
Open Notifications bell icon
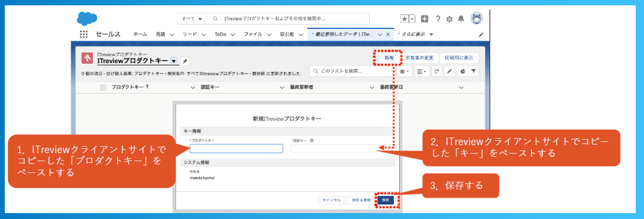tap(461, 18)
